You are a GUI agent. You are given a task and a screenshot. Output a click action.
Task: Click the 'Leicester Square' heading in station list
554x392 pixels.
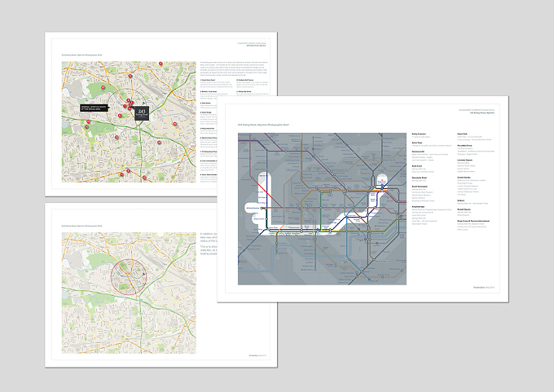pyautogui.click(x=465, y=160)
